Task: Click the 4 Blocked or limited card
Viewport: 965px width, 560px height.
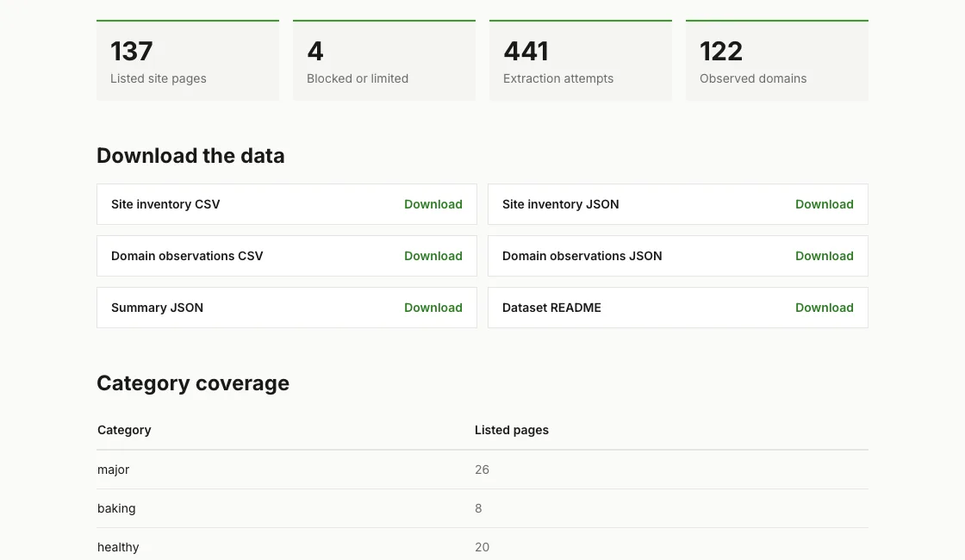Action: 384,60
